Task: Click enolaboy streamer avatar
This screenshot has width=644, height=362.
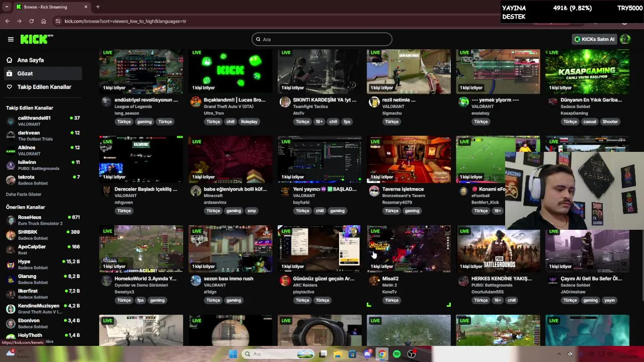Action: (x=463, y=102)
